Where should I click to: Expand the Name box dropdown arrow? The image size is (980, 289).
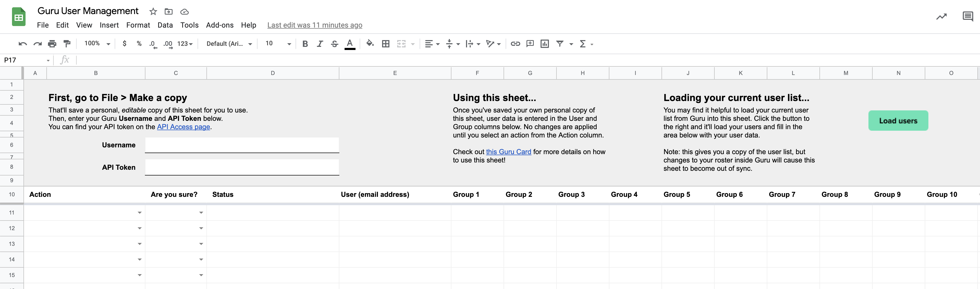(48, 60)
